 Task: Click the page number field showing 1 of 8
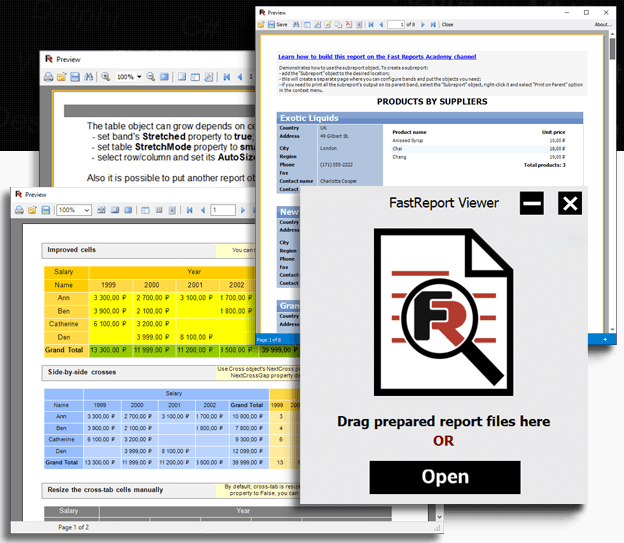click(396, 25)
